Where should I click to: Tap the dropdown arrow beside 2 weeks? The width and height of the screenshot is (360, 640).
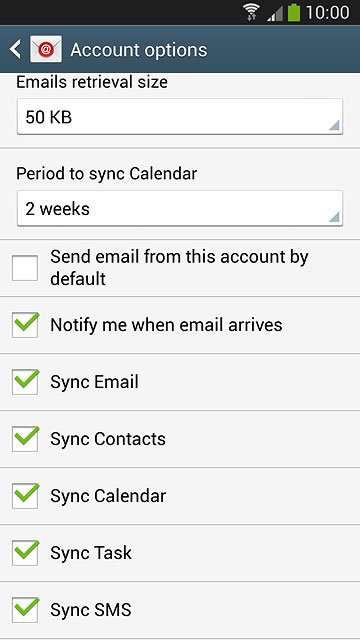coord(334,217)
